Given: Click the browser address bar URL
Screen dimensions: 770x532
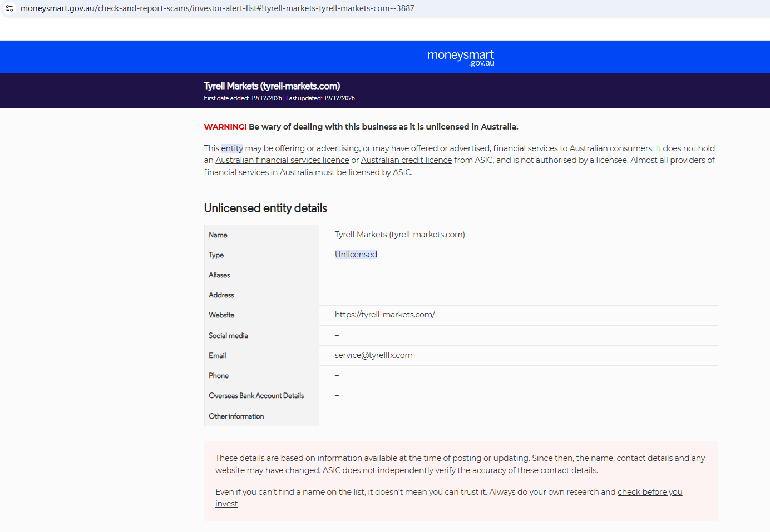Looking at the screenshot, I should click(x=218, y=8).
